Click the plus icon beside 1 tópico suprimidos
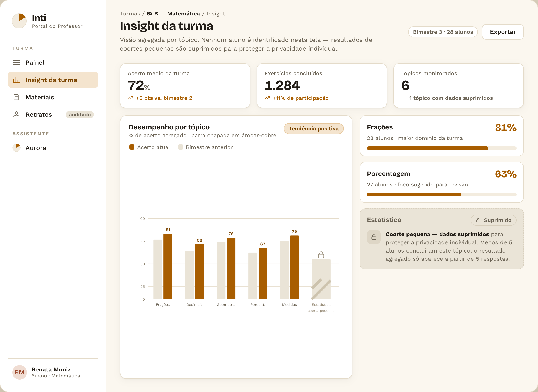The height and width of the screenshot is (392, 538). coord(404,98)
